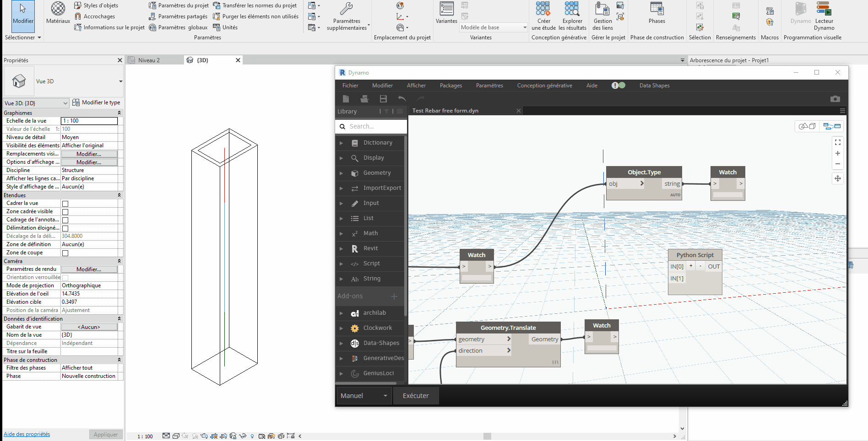The height and width of the screenshot is (441, 868).
Task: Launch Lecteur Dynamo
Action: (824, 16)
